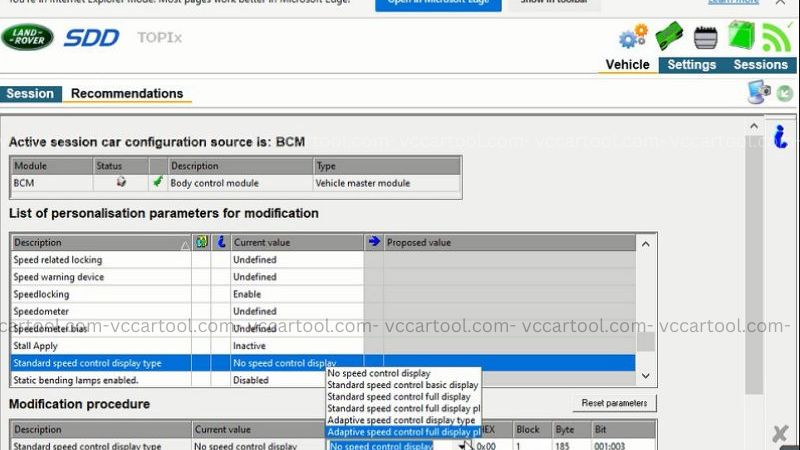
Task: Open the proposed value dropdown arrow
Action: click(x=463, y=446)
